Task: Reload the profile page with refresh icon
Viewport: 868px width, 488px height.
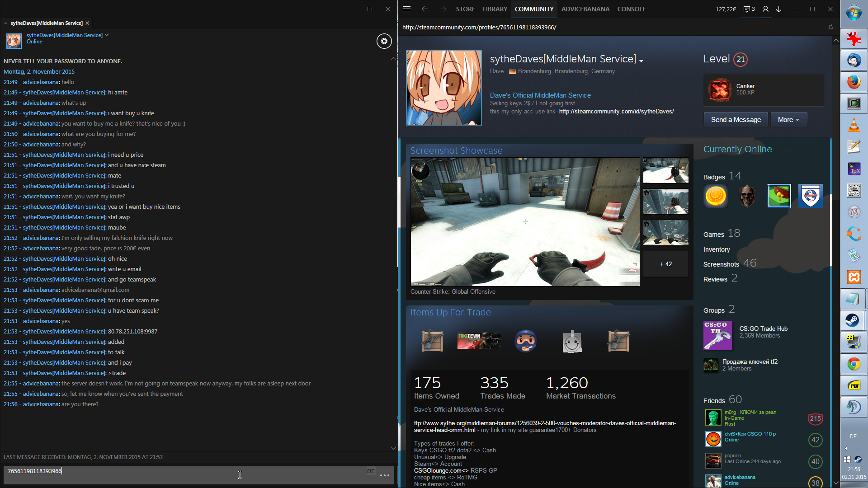Action: [x=830, y=27]
